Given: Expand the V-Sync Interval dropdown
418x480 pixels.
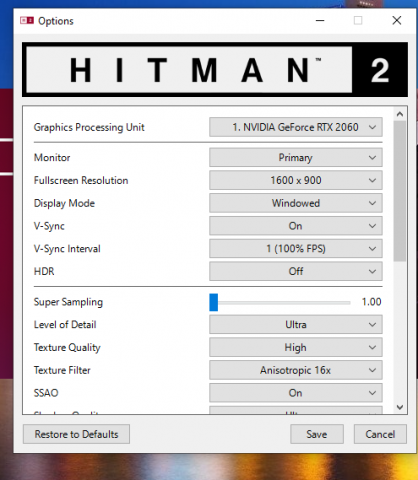Looking at the screenshot, I should tap(296, 249).
